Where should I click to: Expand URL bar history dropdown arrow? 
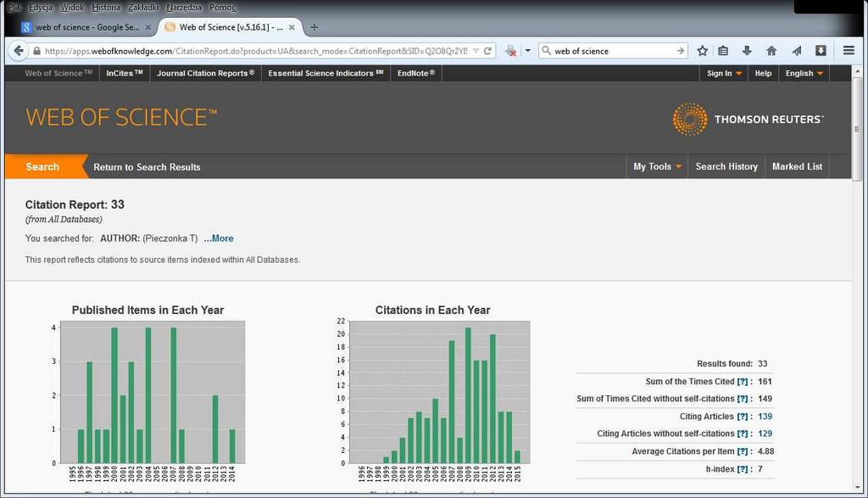(x=476, y=51)
